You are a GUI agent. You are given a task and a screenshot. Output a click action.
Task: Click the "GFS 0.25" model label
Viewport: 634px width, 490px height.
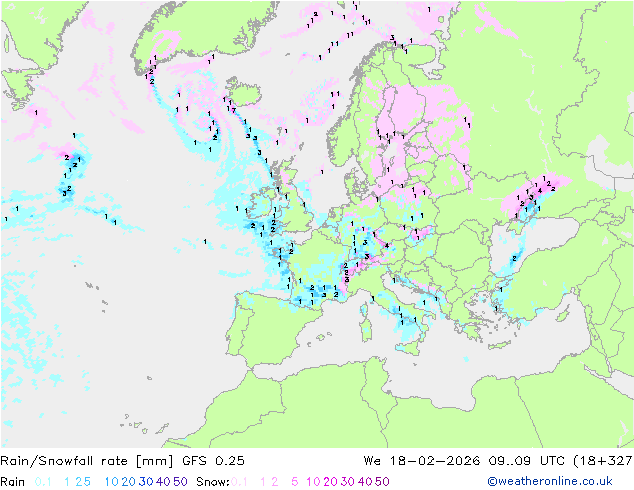tap(213, 461)
